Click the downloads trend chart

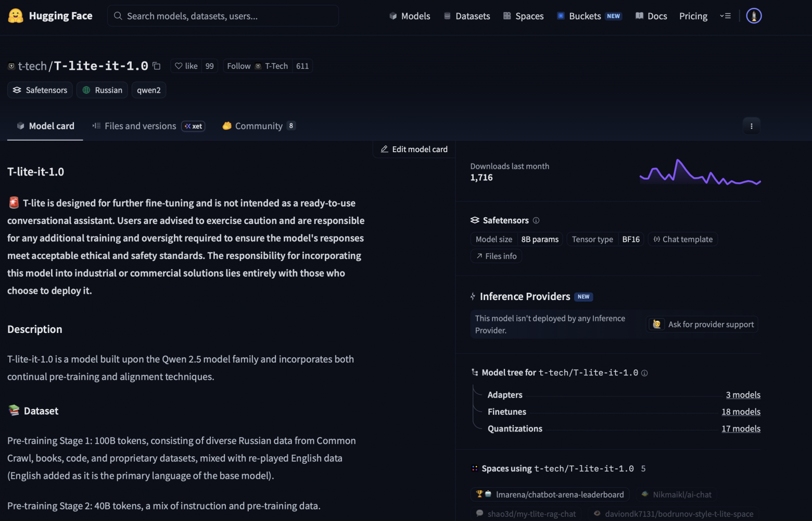[x=700, y=172]
